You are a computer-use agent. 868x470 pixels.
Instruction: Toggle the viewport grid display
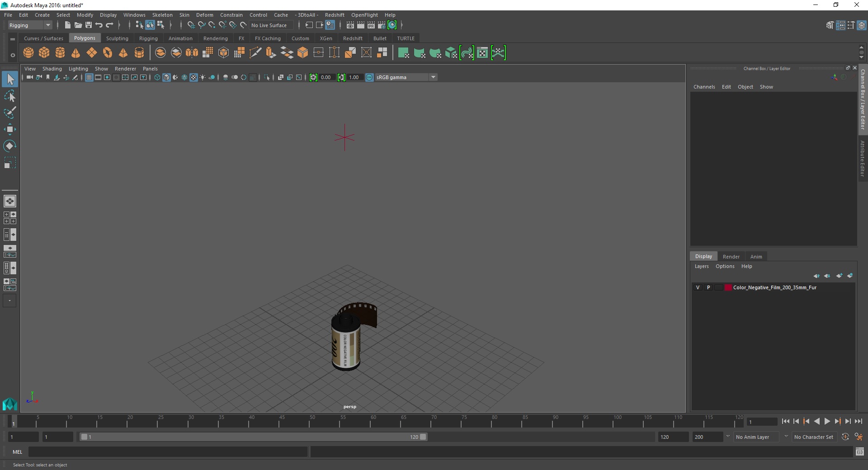(89, 77)
